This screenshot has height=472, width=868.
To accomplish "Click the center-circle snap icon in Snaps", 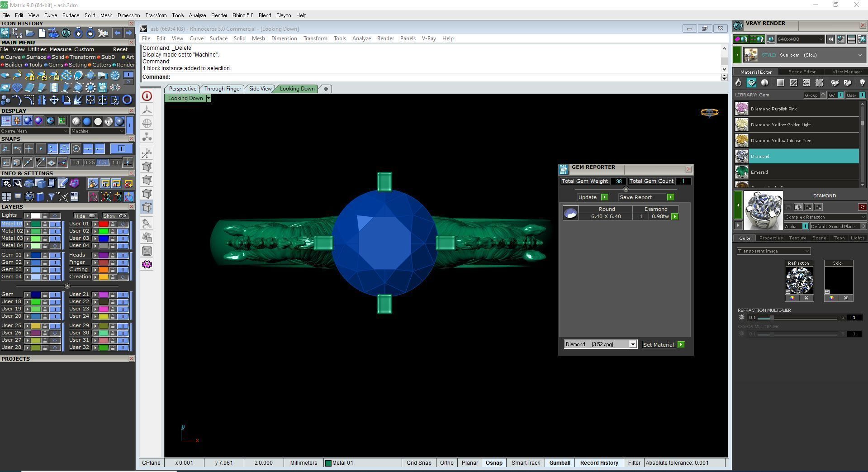I will 76,148.
